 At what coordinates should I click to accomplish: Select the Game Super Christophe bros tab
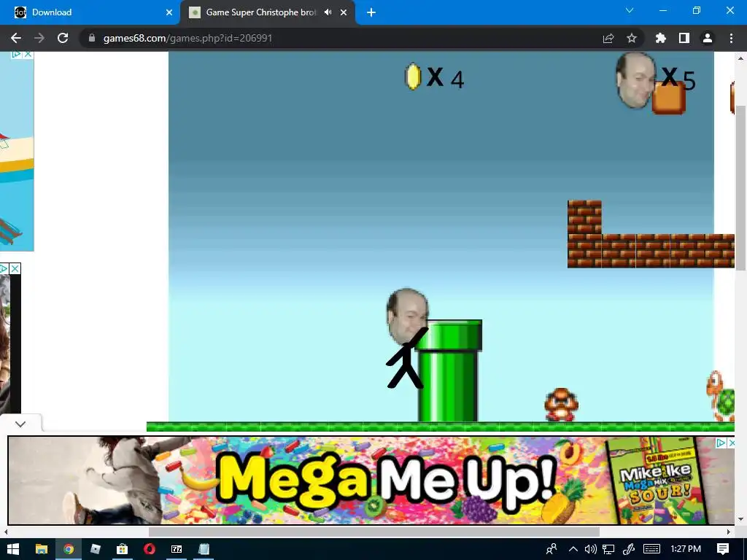click(x=260, y=12)
